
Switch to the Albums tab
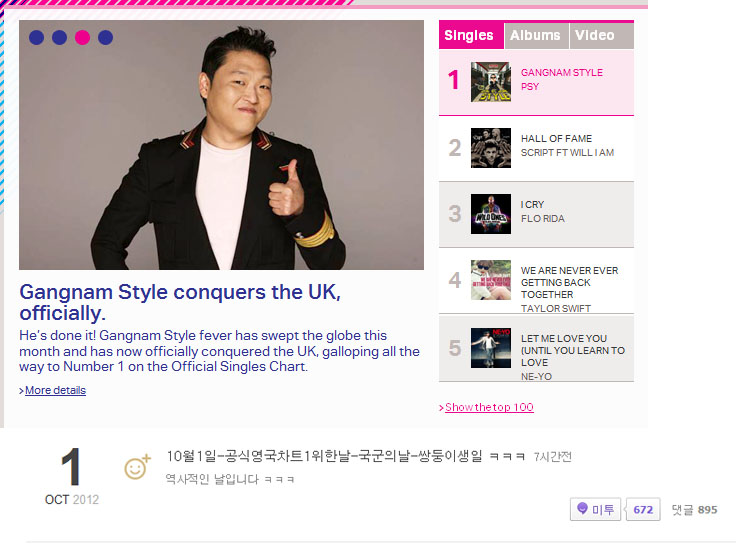click(x=536, y=36)
